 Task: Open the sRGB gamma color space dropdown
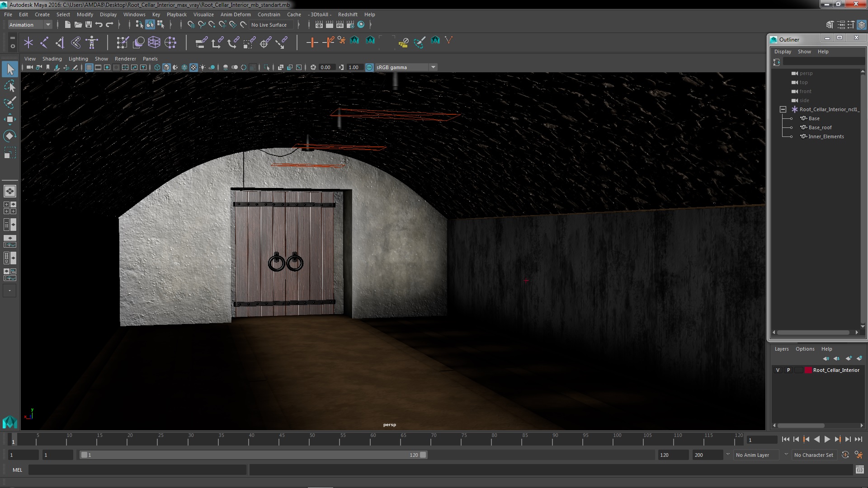(x=433, y=67)
